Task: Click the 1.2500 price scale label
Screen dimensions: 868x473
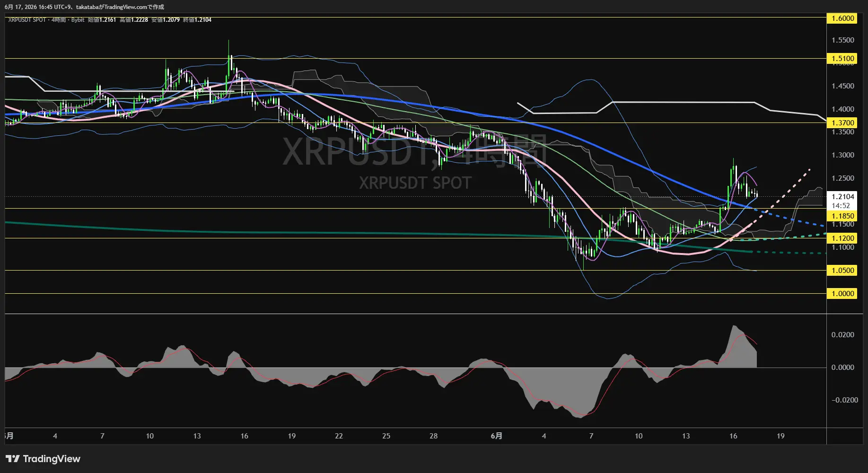Action: coord(843,178)
